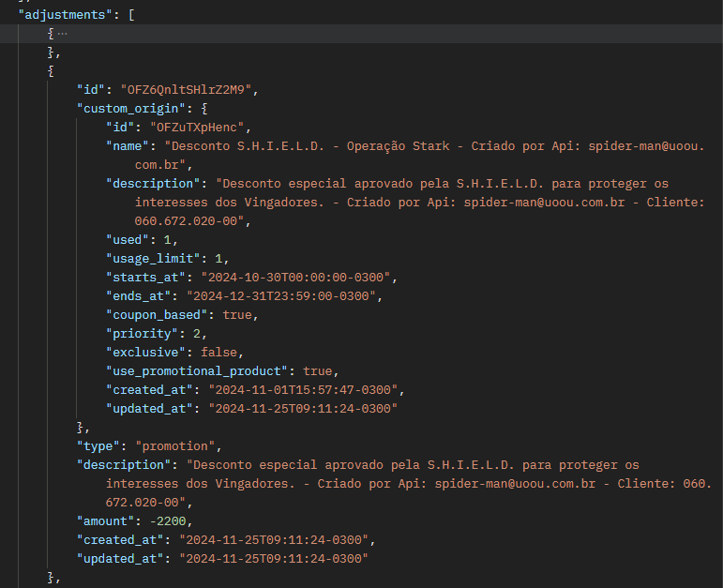Click the closing brace of custom_origin
The image size is (723, 588).
(81, 428)
